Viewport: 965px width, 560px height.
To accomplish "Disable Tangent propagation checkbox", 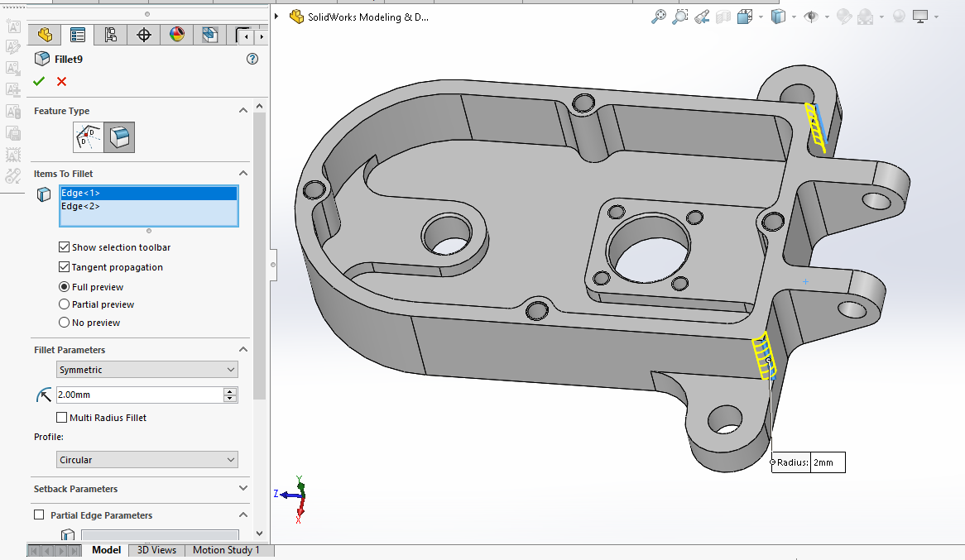I will coord(65,267).
